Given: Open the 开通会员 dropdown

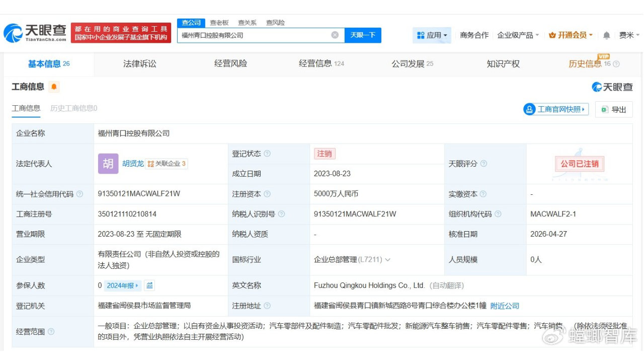Looking at the screenshot, I should [571, 35].
